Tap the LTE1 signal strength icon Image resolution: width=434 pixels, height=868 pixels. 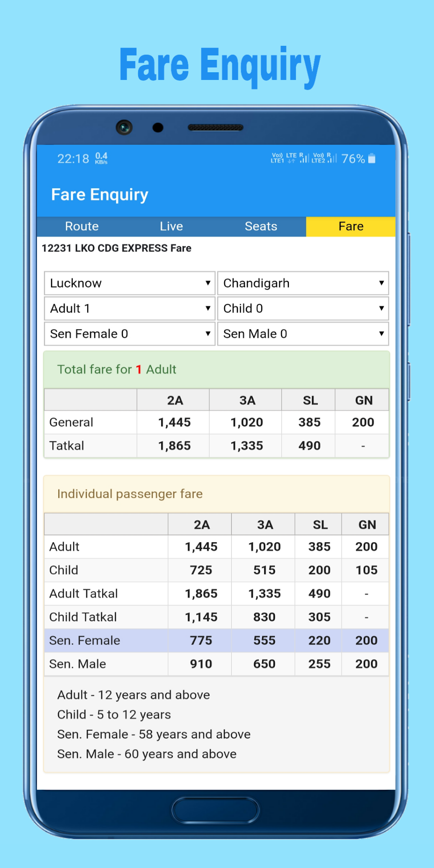click(x=304, y=158)
